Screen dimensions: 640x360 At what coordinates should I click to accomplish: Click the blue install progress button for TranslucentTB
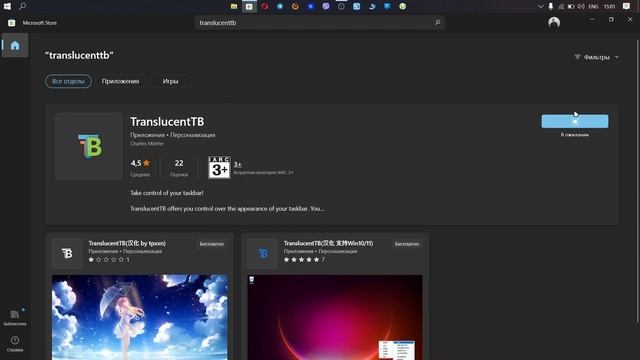(x=575, y=121)
